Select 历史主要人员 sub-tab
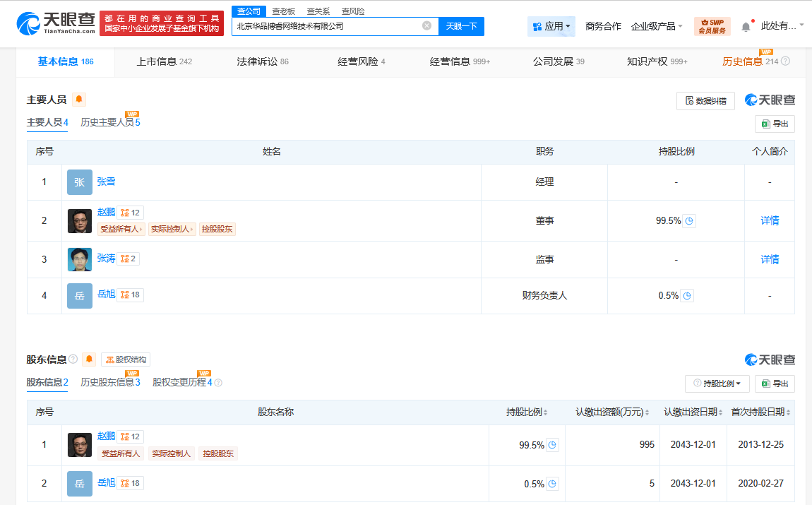The height and width of the screenshot is (505, 812). [109, 123]
